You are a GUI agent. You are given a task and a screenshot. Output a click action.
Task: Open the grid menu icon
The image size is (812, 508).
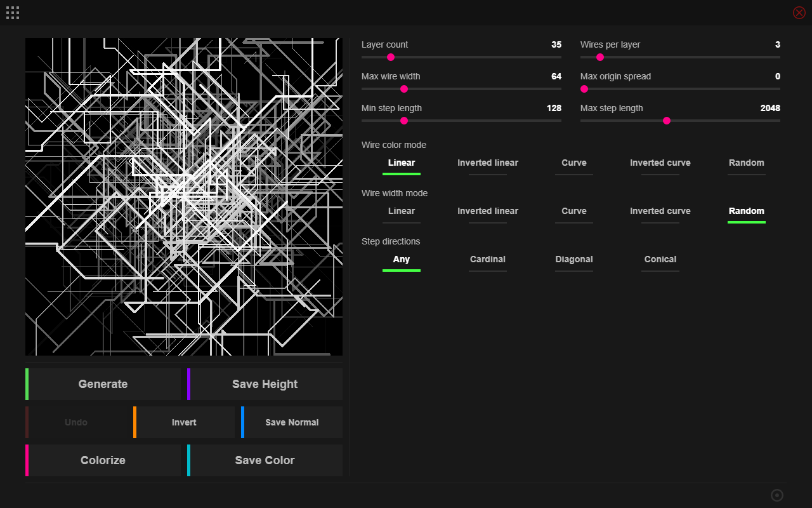(13, 13)
